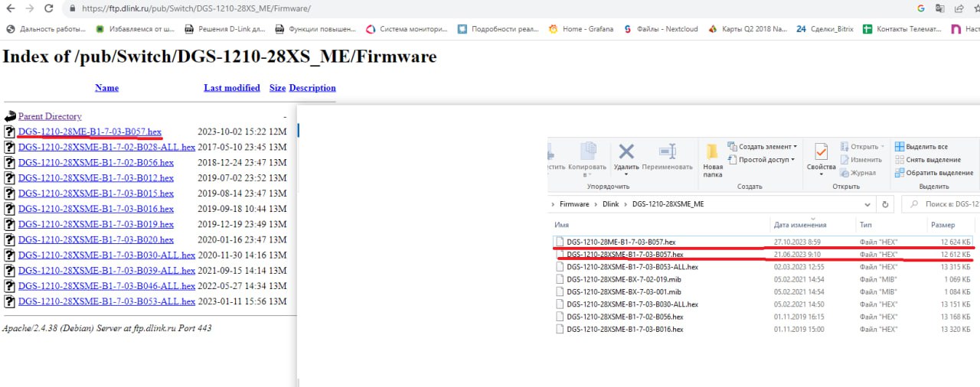Click 'Выделить все' in Explorer ribbon
This screenshot has height=387, width=980.
point(921,146)
